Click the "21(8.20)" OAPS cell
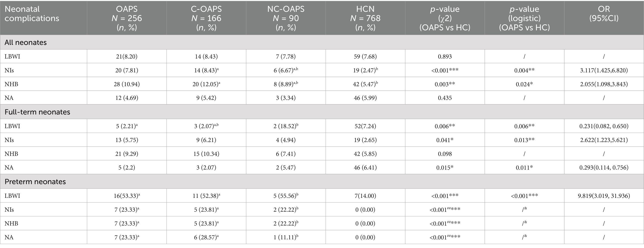This screenshot has width=644, height=248. (x=127, y=57)
